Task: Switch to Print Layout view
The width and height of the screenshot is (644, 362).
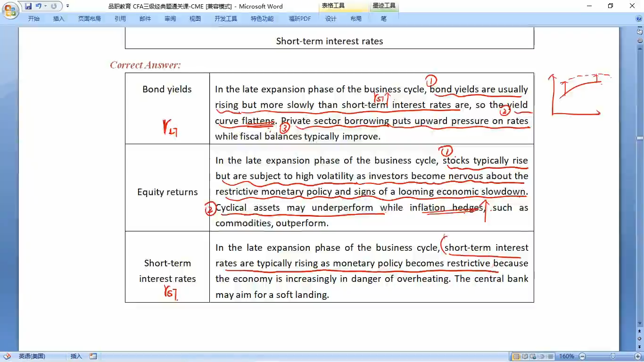Action: (517, 356)
